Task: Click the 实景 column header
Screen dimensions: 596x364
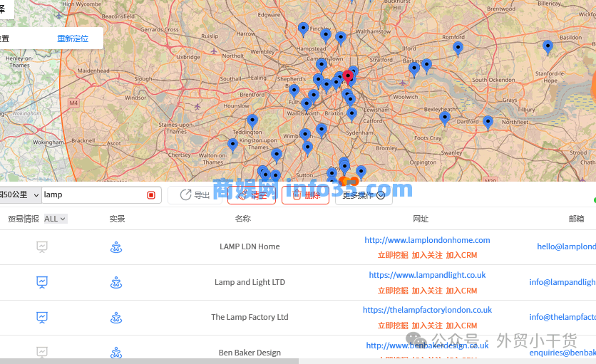Action: point(117,219)
